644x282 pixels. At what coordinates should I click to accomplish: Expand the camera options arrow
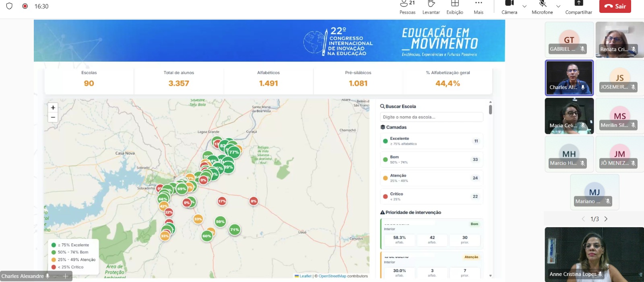[524, 6]
